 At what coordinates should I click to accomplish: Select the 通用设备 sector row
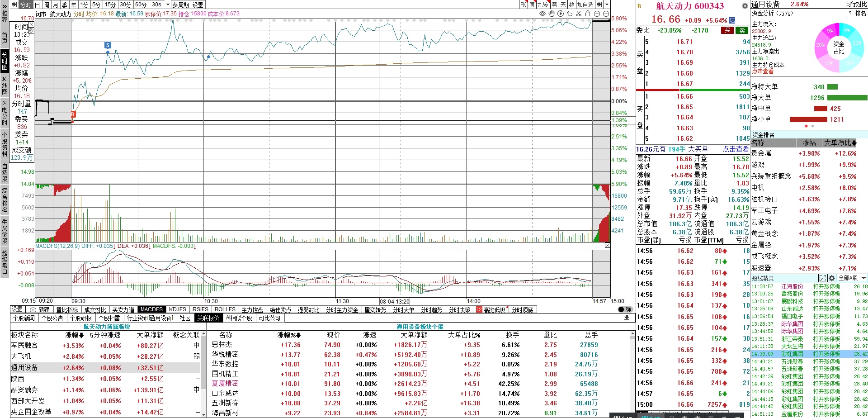[105, 368]
